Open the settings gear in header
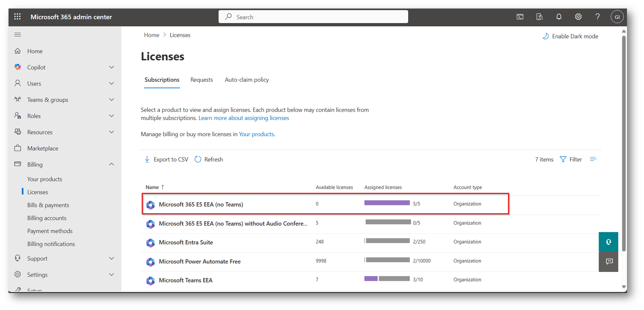The height and width of the screenshot is (310, 644). (578, 17)
